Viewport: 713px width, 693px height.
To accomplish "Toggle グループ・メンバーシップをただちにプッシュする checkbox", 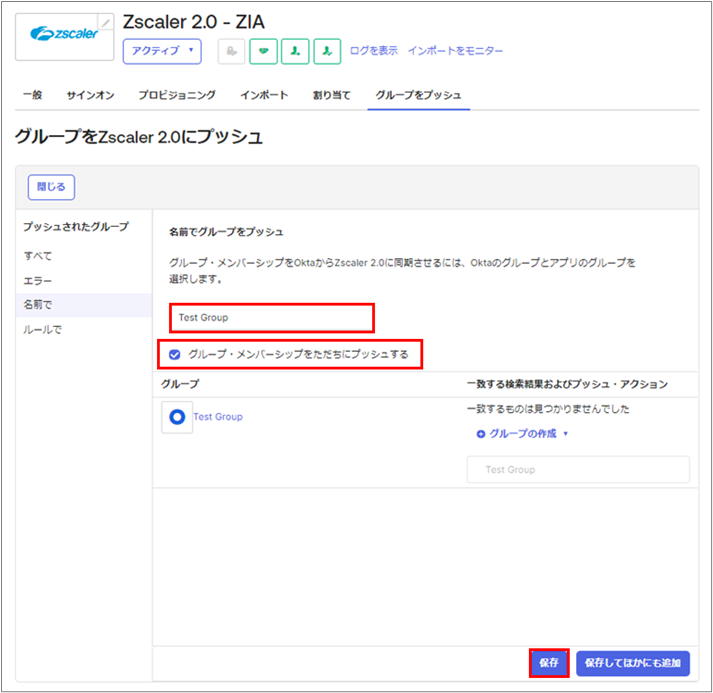I will coord(175,354).
